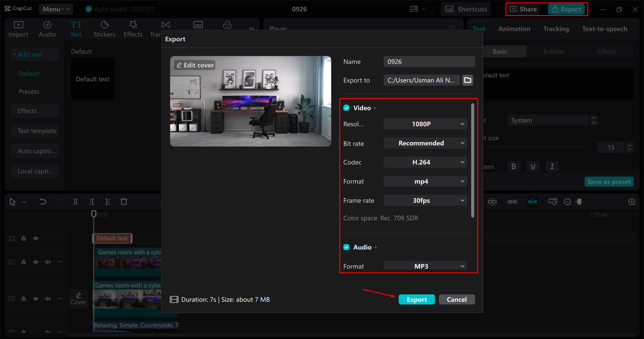Screen dimensions: 644x339
Task: Uncheck the Audio export checkbox
Action: pyautogui.click(x=346, y=247)
